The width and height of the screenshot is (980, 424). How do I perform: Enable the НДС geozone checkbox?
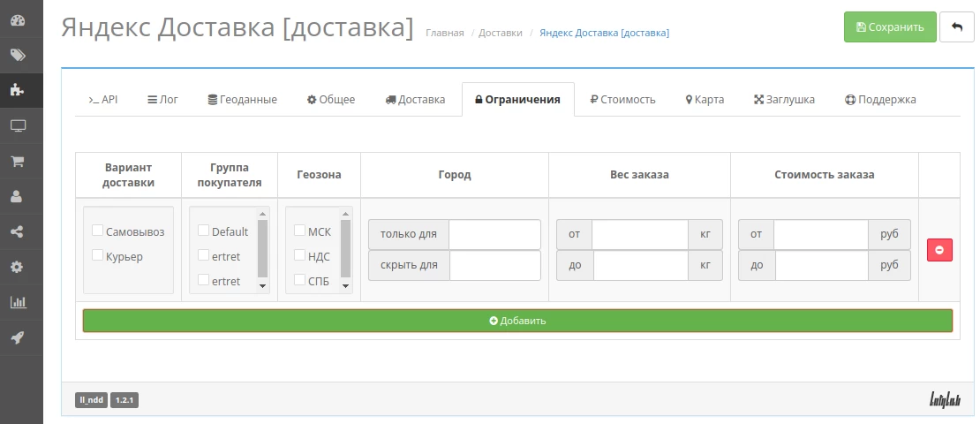point(299,255)
